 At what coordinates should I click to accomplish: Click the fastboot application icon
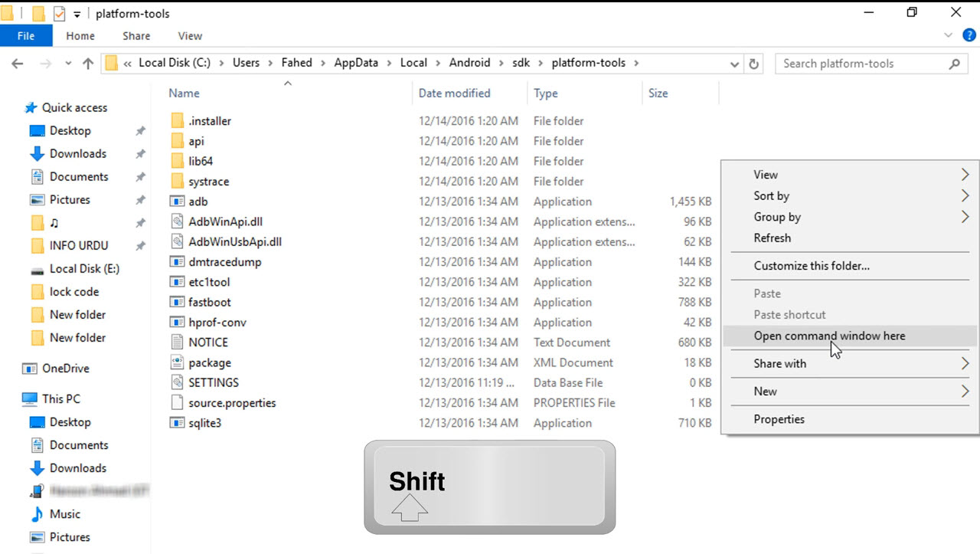177,302
